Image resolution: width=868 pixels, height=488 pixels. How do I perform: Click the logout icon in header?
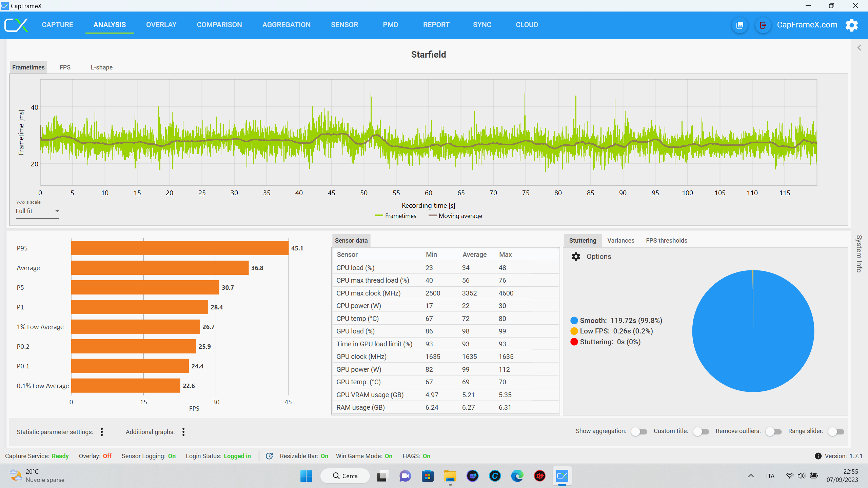(763, 25)
